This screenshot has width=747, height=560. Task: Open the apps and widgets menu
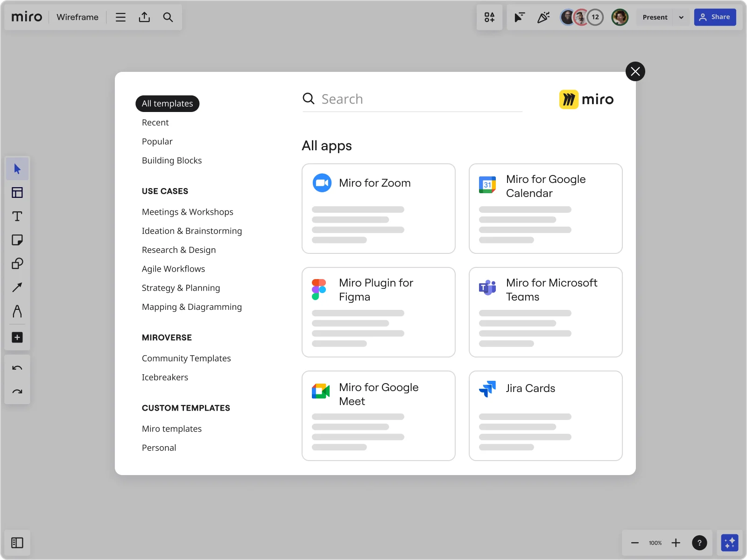(489, 17)
